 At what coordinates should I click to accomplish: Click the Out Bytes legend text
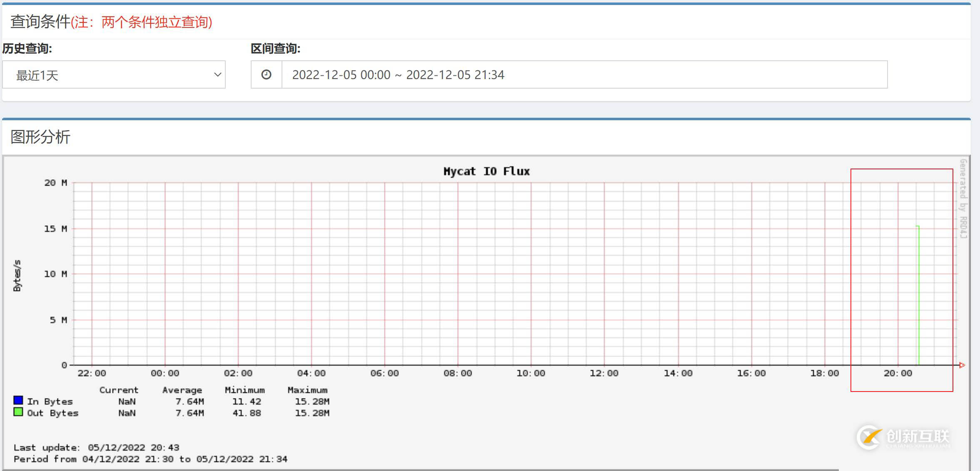click(52, 413)
